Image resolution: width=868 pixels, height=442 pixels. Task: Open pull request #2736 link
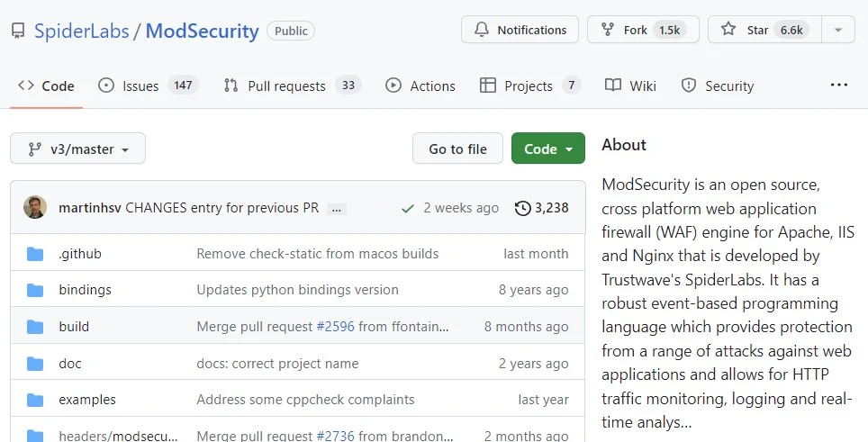335,436
